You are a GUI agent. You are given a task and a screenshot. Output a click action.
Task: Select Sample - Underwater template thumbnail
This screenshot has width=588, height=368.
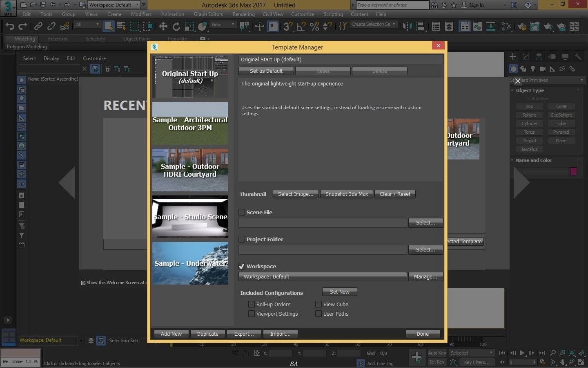pos(190,263)
